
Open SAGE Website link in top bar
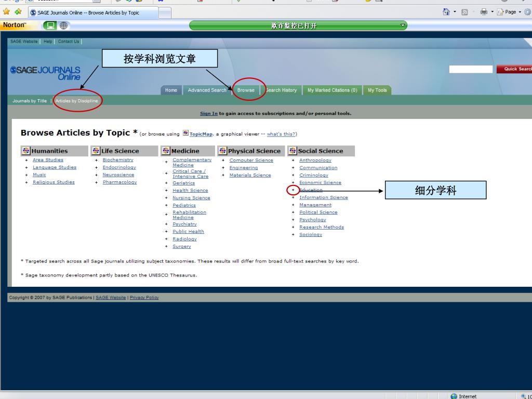click(24, 42)
